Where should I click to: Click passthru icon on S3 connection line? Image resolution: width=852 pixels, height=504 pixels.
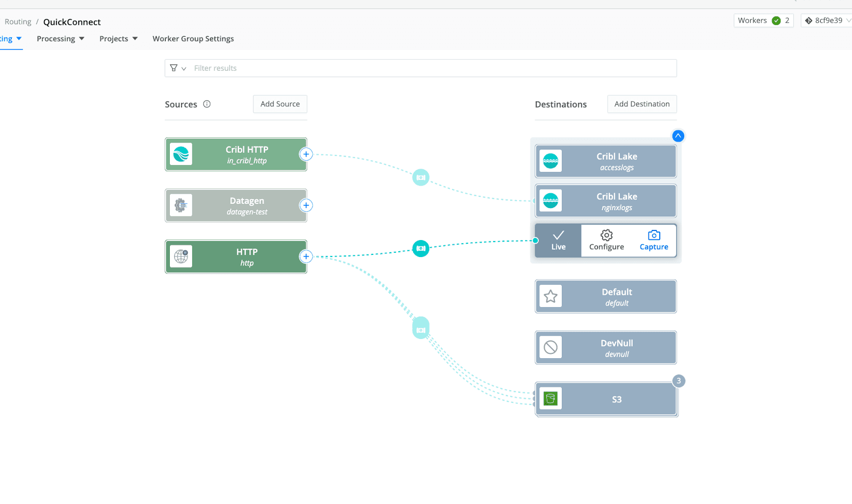(421, 329)
